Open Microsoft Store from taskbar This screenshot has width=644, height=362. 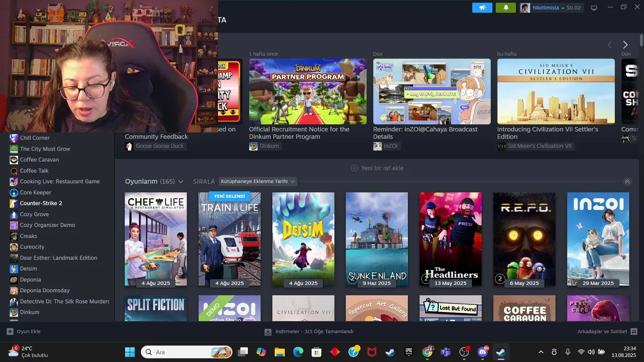(x=316, y=352)
